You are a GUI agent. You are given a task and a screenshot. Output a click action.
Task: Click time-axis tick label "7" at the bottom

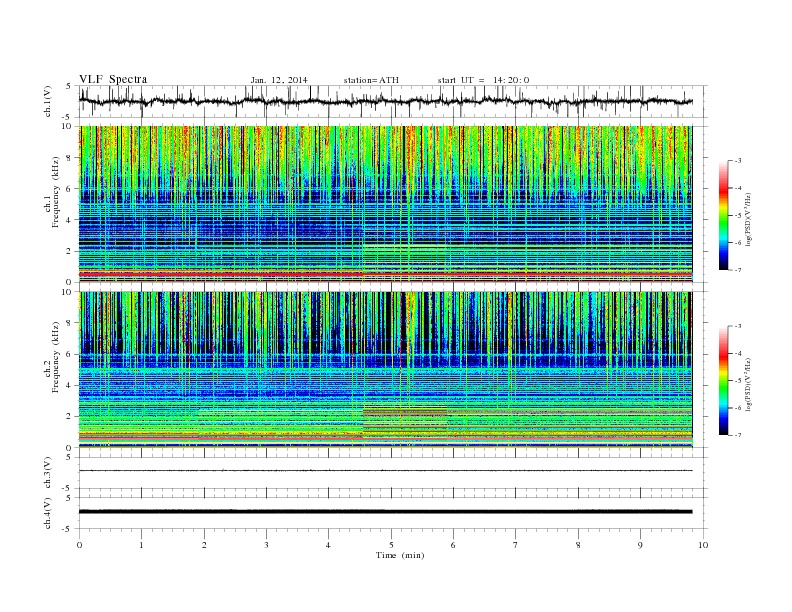click(x=516, y=545)
